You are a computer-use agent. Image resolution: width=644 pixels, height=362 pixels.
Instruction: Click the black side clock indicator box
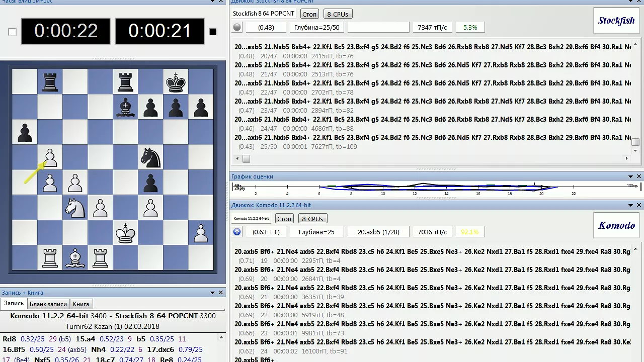point(213,32)
